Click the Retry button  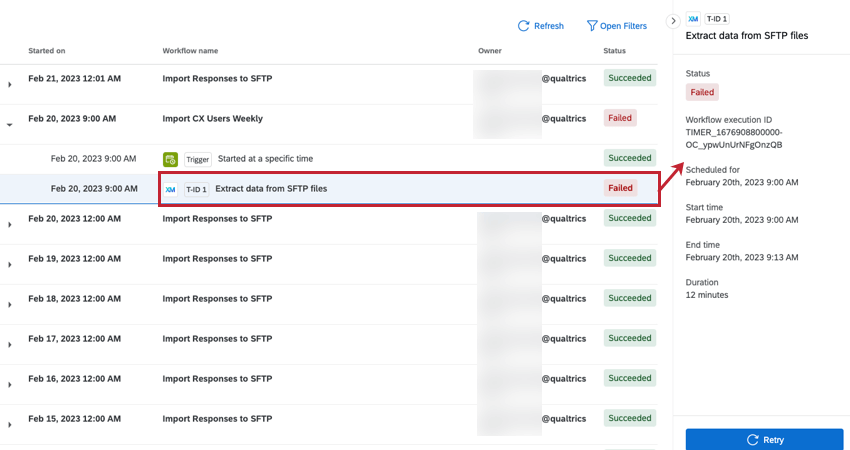764,440
